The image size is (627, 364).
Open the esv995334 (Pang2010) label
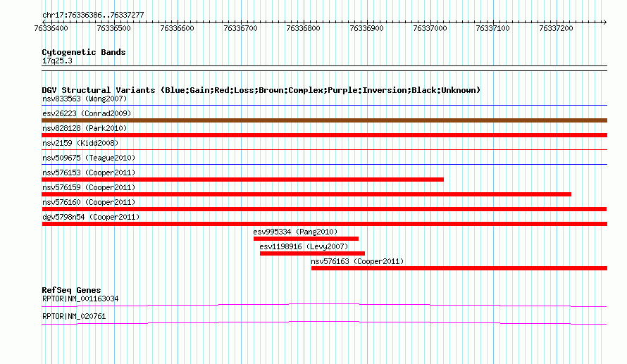coord(295,232)
